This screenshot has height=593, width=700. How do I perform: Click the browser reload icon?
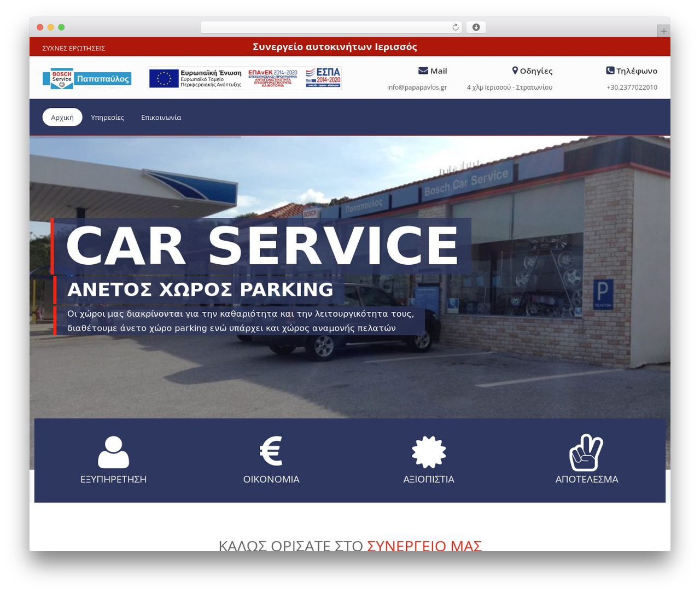(456, 27)
